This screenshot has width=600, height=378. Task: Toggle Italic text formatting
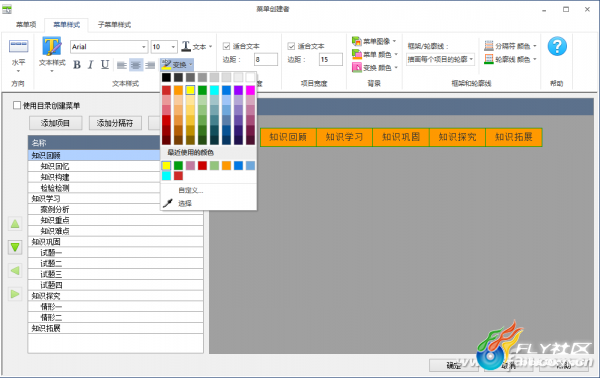(91, 65)
